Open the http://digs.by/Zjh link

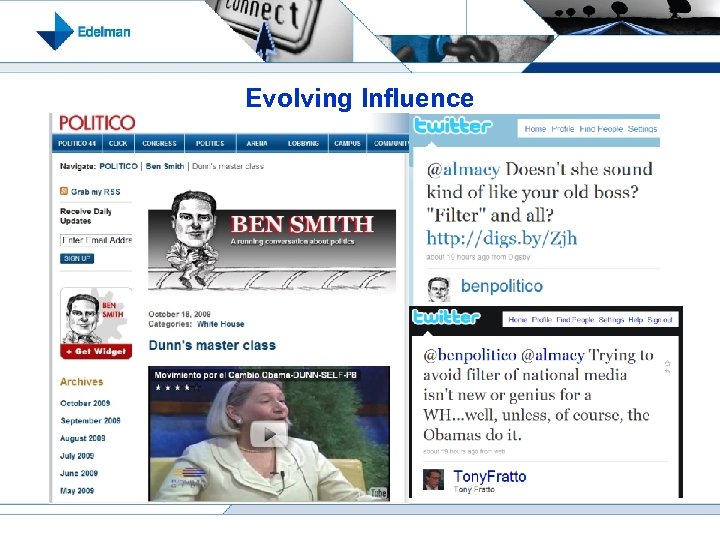click(502, 238)
